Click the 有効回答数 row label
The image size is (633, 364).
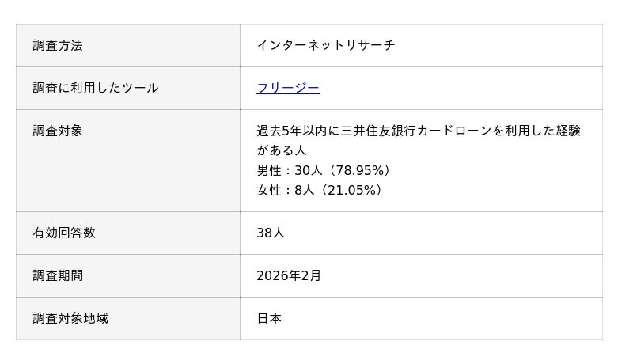point(64,233)
